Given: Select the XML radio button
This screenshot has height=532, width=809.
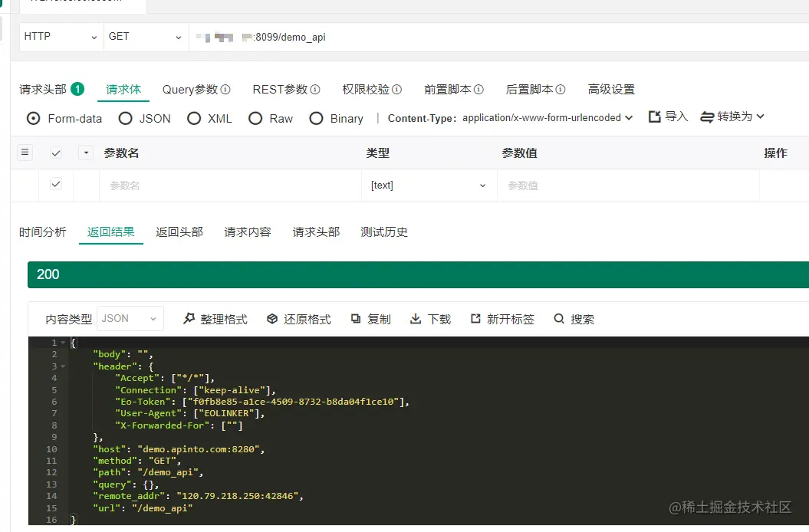Looking at the screenshot, I should [x=194, y=119].
